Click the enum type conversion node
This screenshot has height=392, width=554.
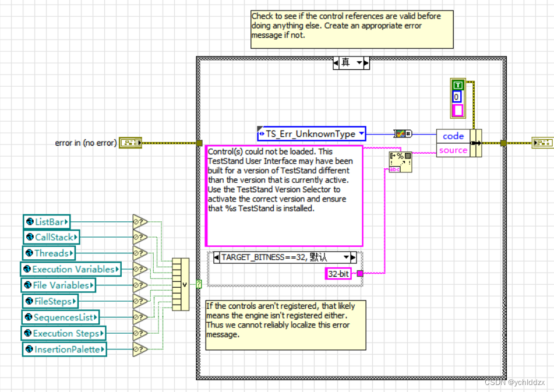(x=403, y=134)
